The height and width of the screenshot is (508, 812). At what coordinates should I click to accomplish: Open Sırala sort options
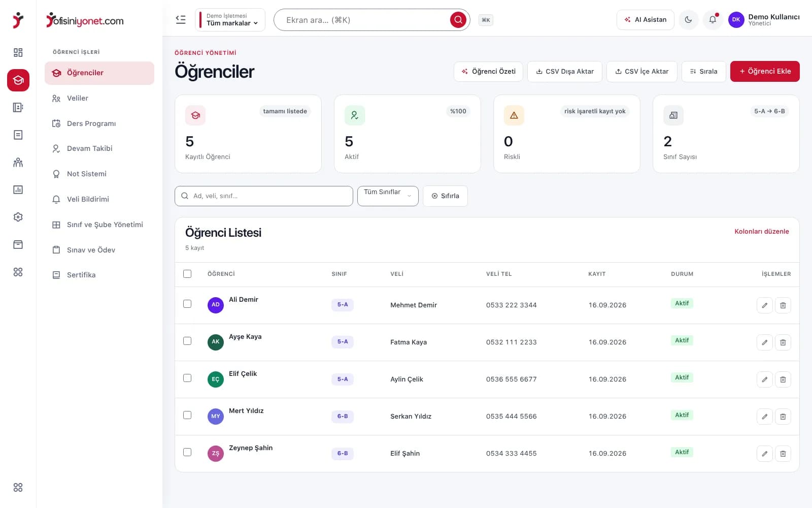click(703, 72)
